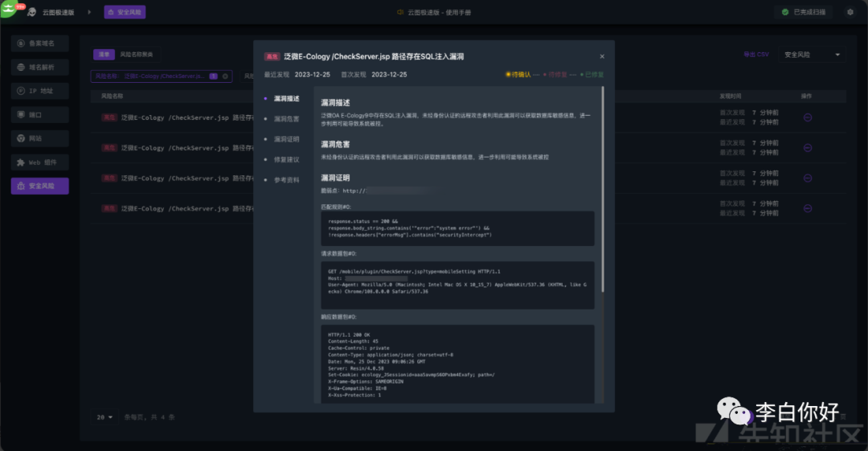Open the 20 per-page dropdown
The image size is (868, 451).
(104, 417)
